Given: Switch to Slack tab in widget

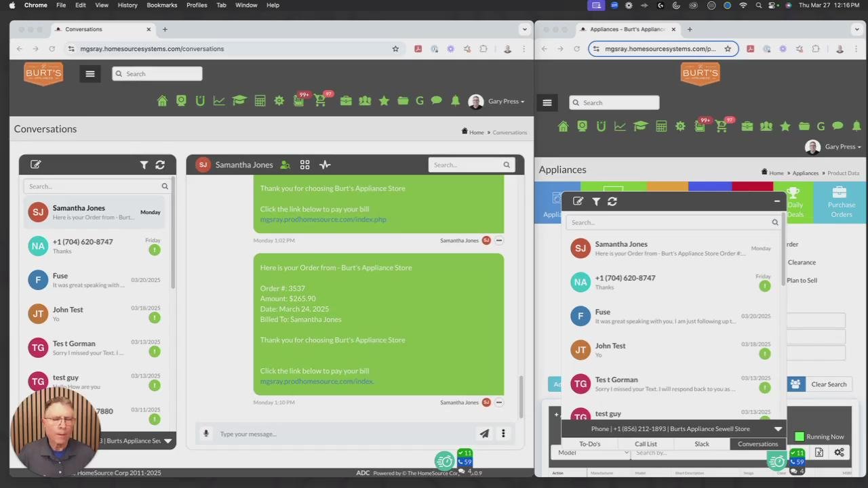Looking at the screenshot, I should [702, 444].
